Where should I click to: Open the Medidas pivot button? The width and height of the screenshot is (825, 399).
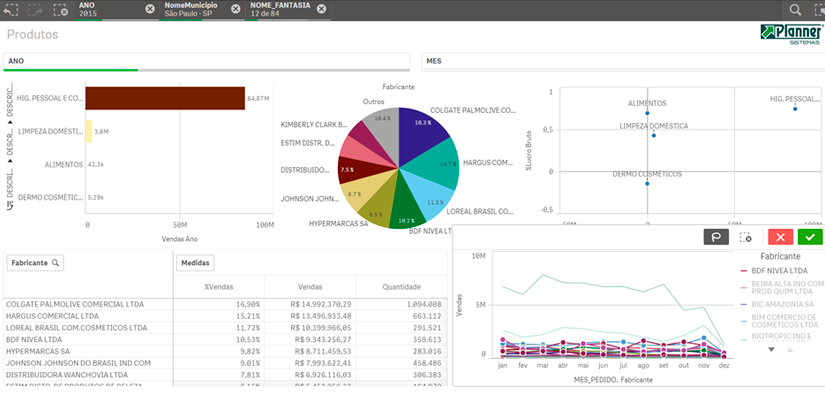point(195,263)
